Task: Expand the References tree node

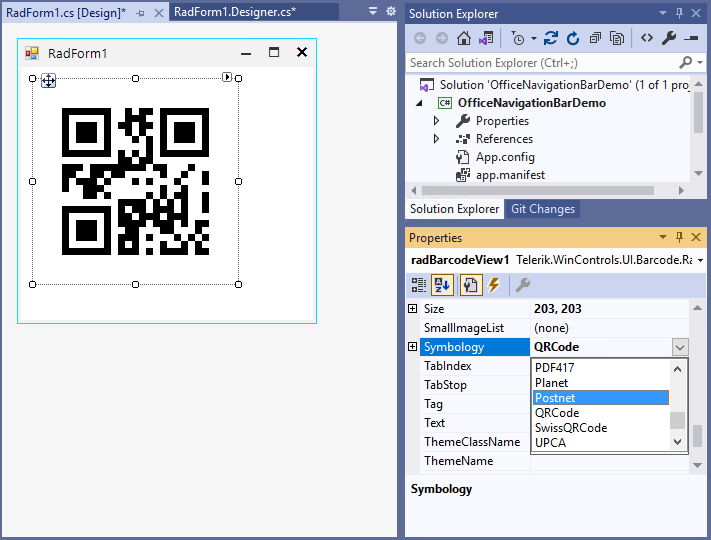Action: [436, 139]
